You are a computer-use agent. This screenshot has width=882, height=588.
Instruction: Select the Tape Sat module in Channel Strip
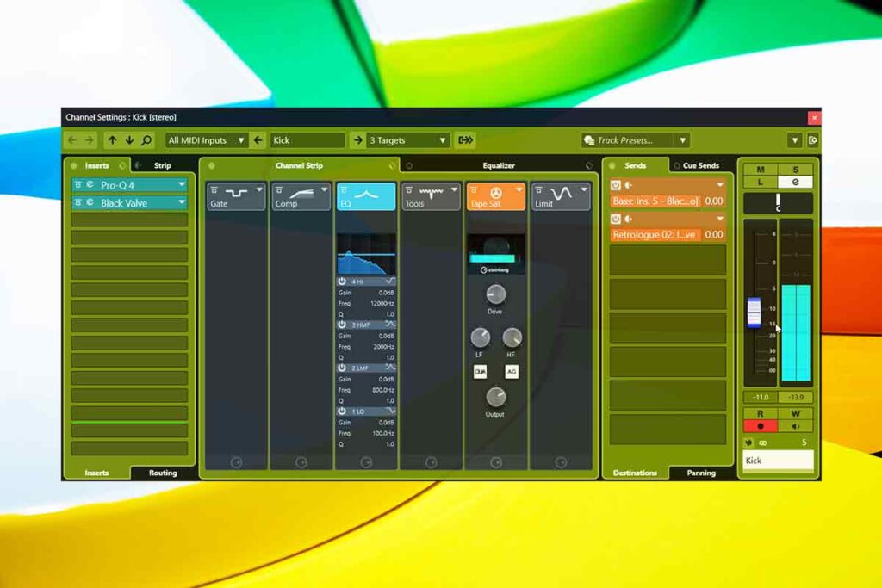(495, 196)
